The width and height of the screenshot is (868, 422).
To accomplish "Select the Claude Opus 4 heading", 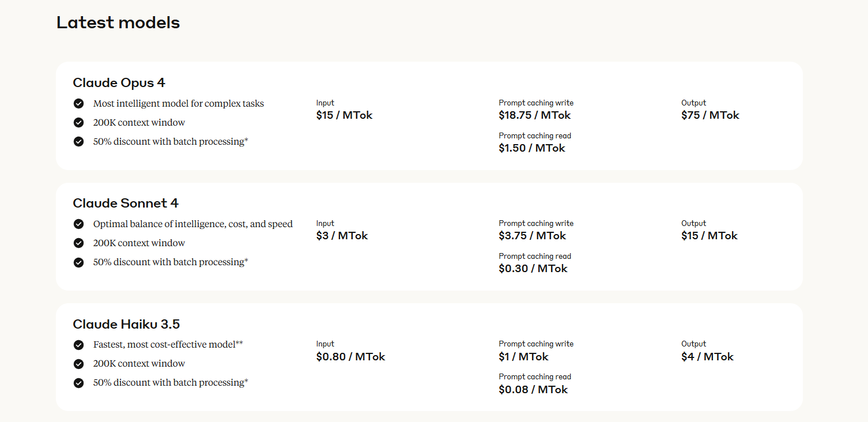I will click(119, 83).
